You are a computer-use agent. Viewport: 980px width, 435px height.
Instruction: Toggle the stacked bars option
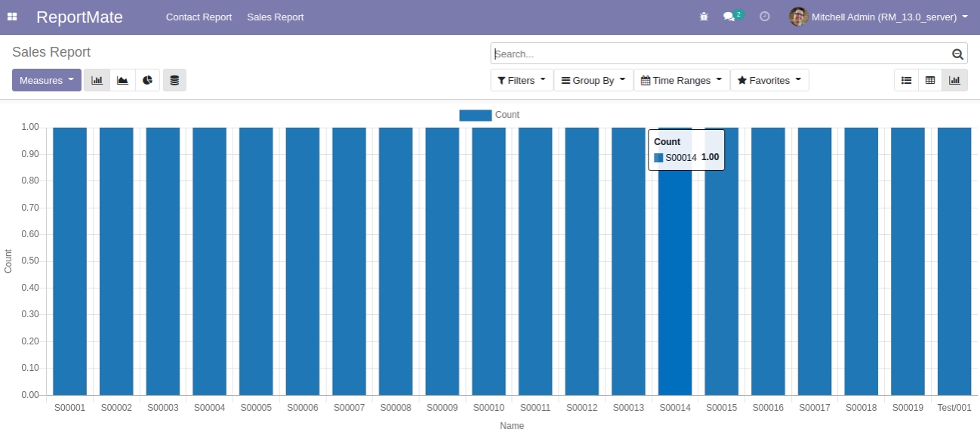(174, 80)
